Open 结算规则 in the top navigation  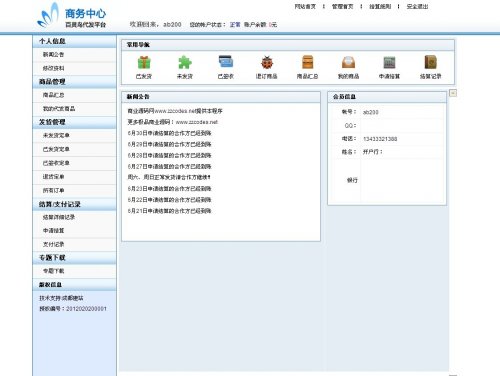pyautogui.click(x=380, y=6)
